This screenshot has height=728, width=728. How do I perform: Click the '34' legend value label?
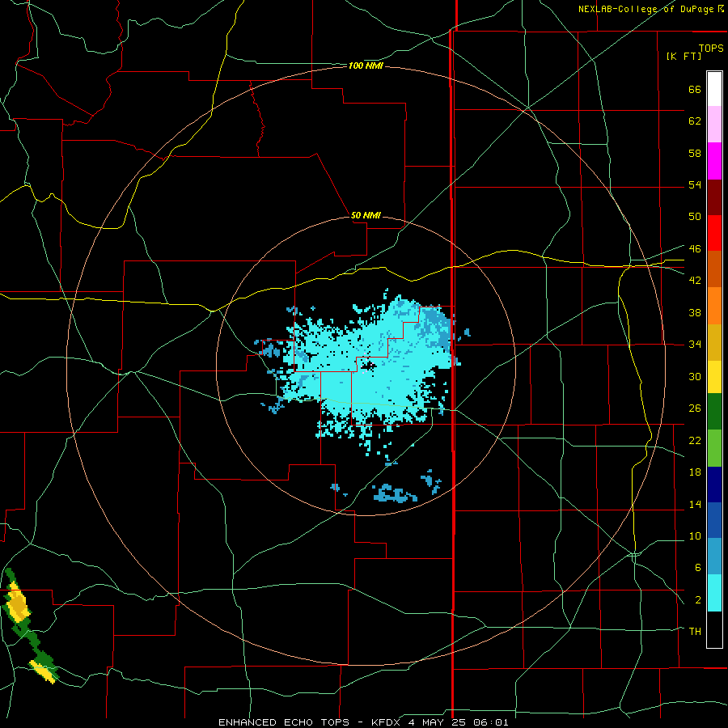(695, 344)
